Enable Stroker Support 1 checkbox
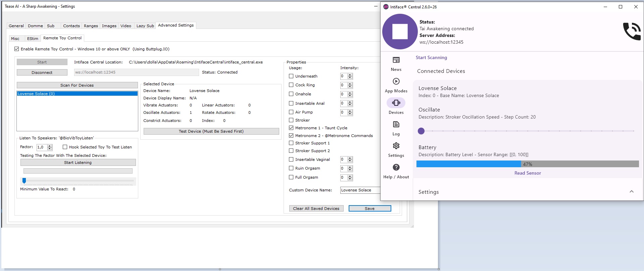 point(291,143)
